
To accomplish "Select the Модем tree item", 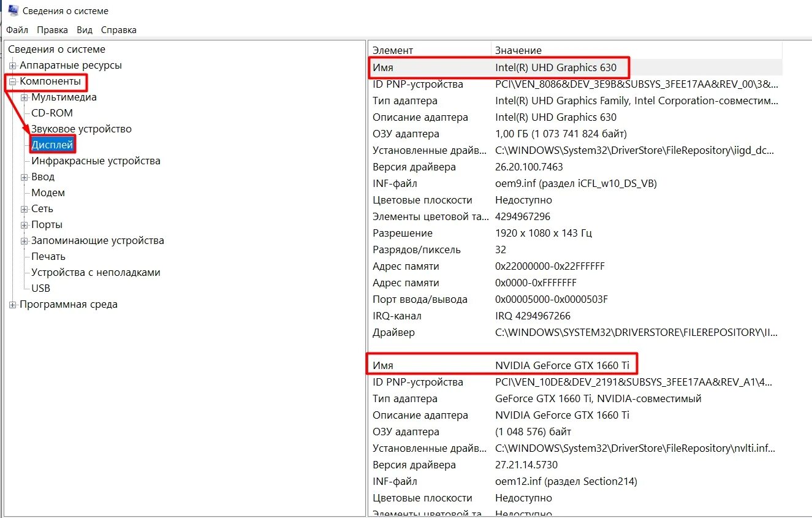I will tap(48, 192).
